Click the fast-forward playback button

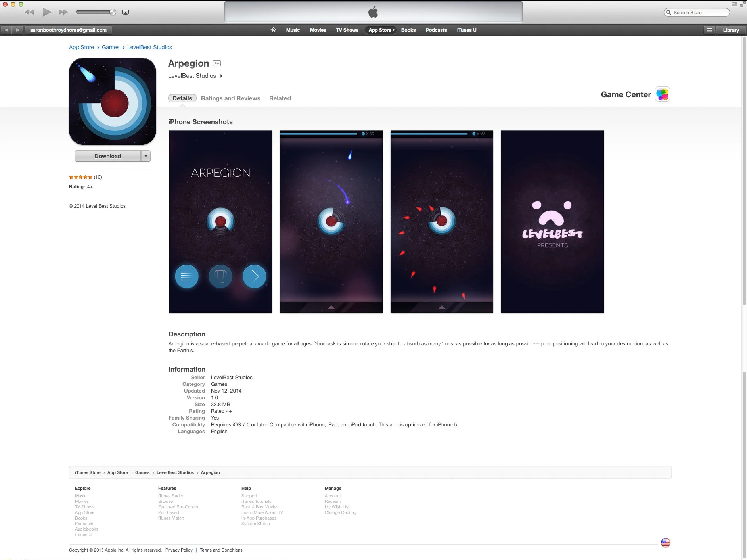click(x=63, y=12)
